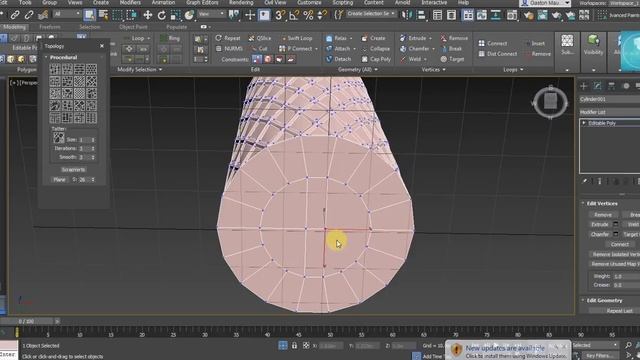
Task: Click the QSlice tool
Action: point(260,38)
